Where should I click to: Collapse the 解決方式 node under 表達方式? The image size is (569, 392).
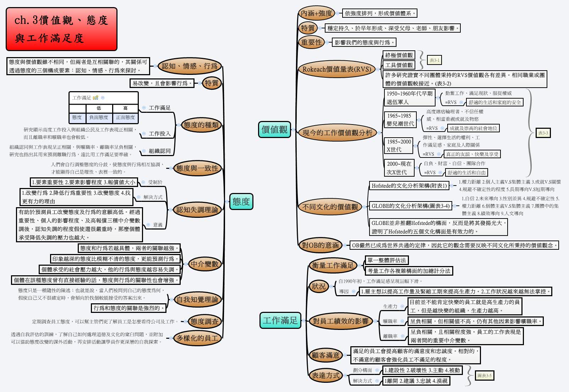click(377, 381)
